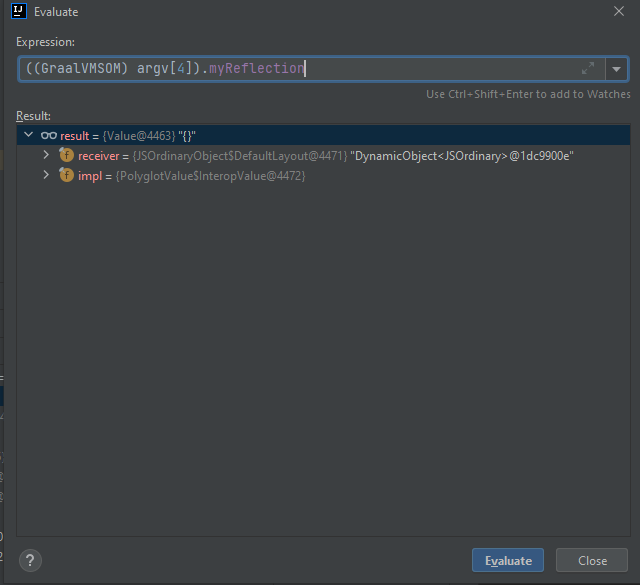640x585 pixels.
Task: Open help with the question mark button
Action: (x=30, y=561)
